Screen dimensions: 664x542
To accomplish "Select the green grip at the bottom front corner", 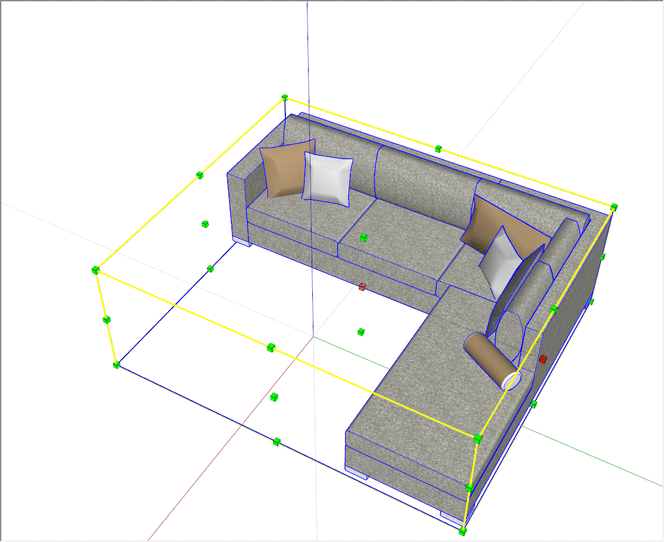I will tap(464, 529).
